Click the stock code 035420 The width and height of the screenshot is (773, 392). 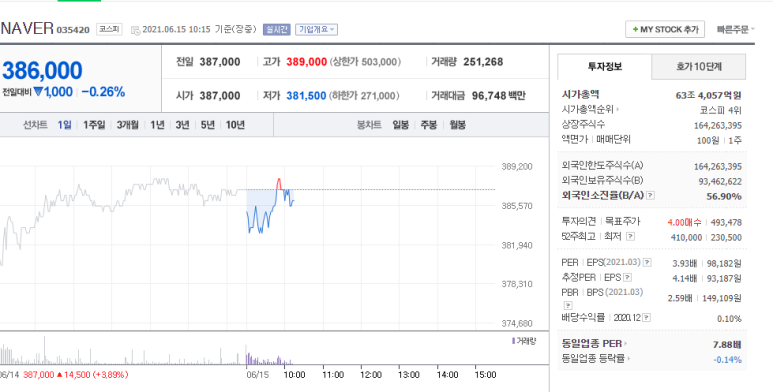pos(73,30)
